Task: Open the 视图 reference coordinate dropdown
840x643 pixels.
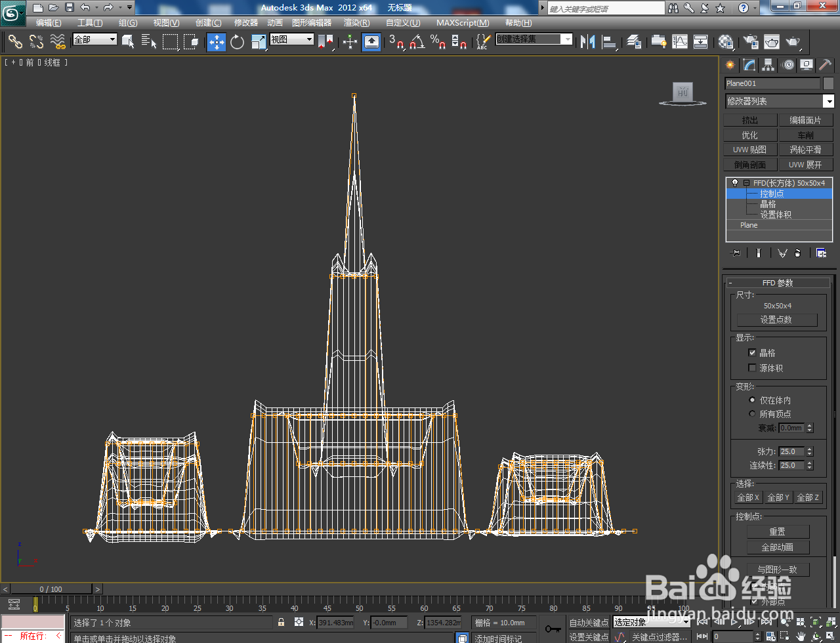Action: (292, 39)
